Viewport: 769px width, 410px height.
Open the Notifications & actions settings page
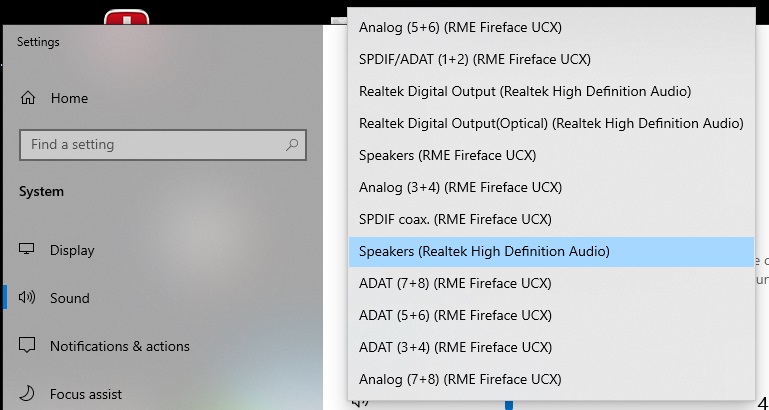[119, 346]
